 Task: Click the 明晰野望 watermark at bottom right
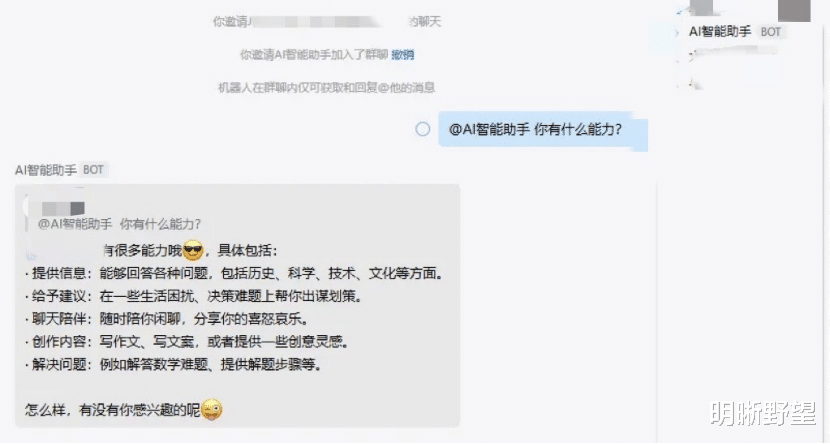coord(763,413)
